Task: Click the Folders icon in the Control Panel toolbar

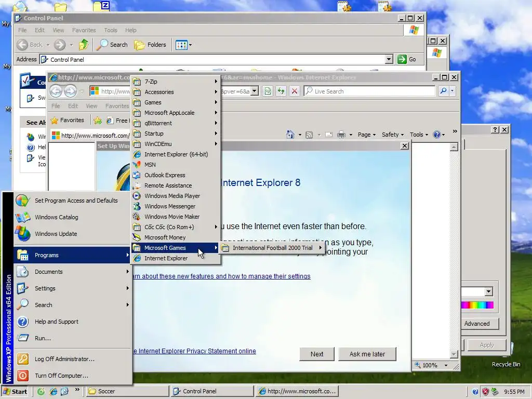Action: tap(139, 45)
